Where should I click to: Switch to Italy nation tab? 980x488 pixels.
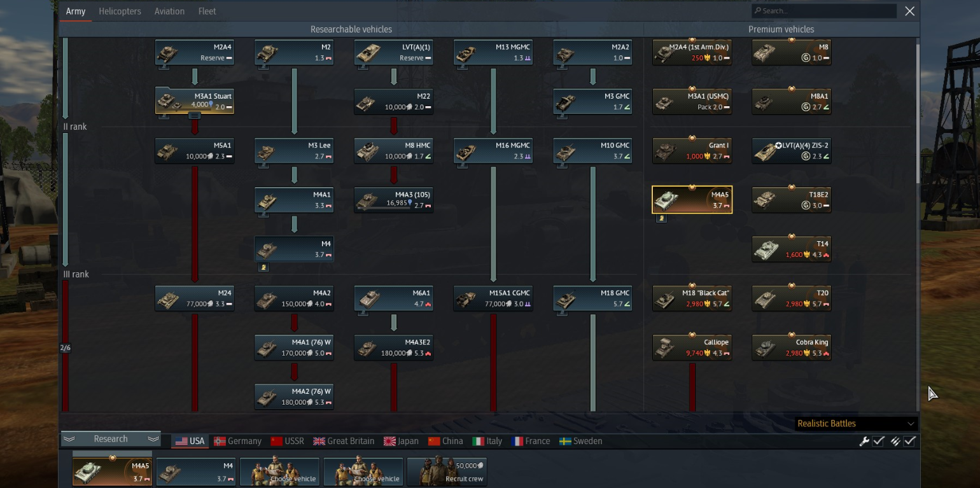click(x=487, y=441)
